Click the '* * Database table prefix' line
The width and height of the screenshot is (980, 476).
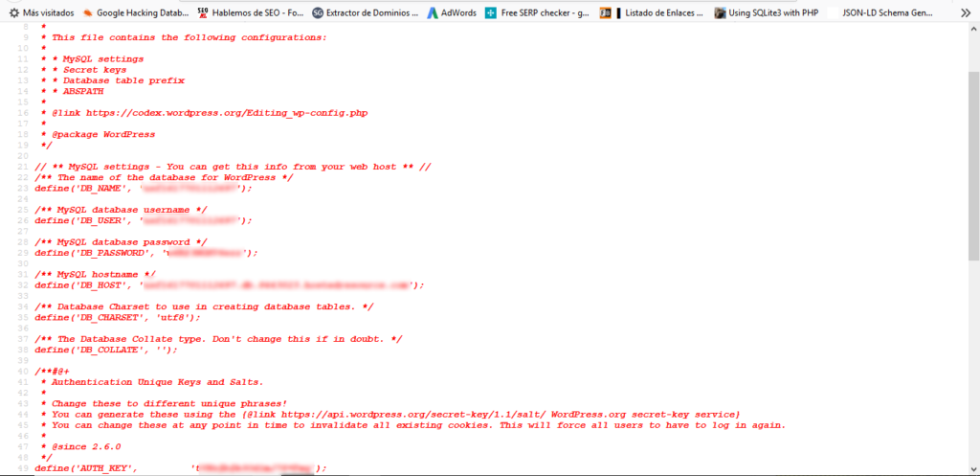click(113, 80)
